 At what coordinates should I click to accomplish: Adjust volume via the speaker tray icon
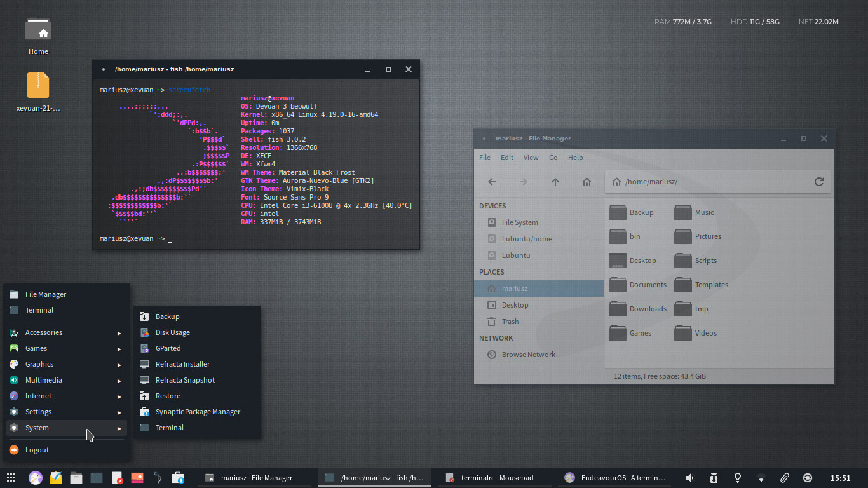pyautogui.click(x=690, y=478)
